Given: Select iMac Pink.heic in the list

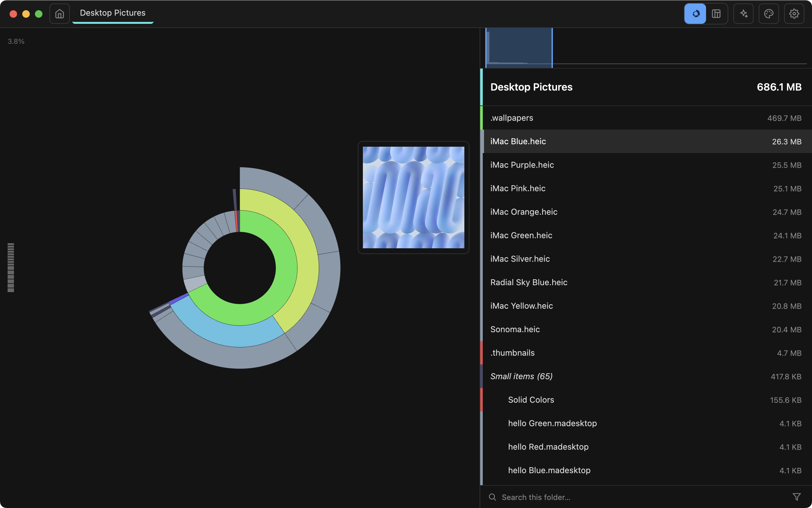Looking at the screenshot, I should (646, 189).
